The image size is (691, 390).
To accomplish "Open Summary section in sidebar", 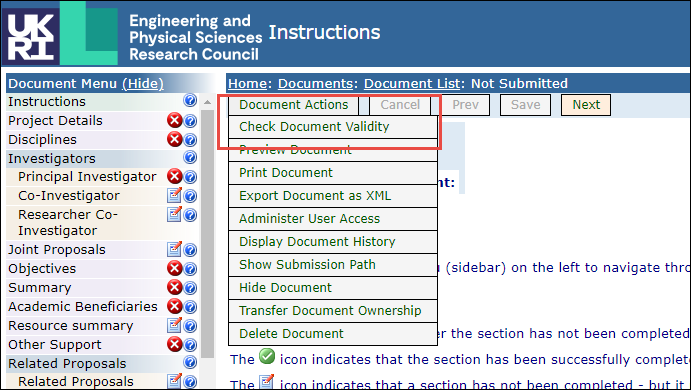I will click(40, 287).
